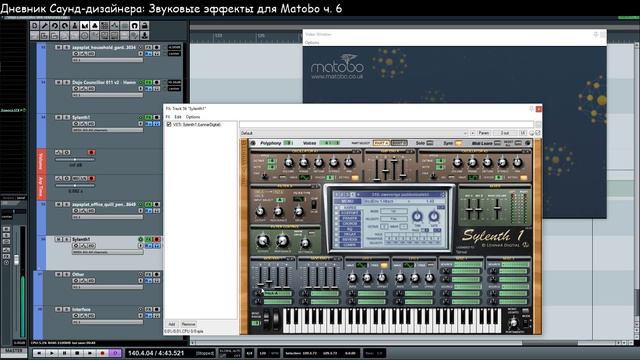Screen dimensions: 640x360
Task: Toggle the lock padlock toolbar icon
Action: (x=144, y=26)
